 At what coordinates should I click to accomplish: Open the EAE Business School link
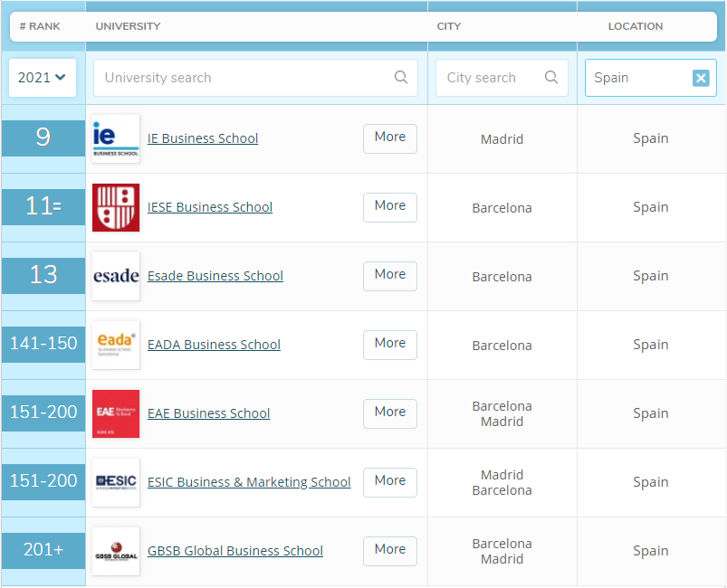(208, 413)
